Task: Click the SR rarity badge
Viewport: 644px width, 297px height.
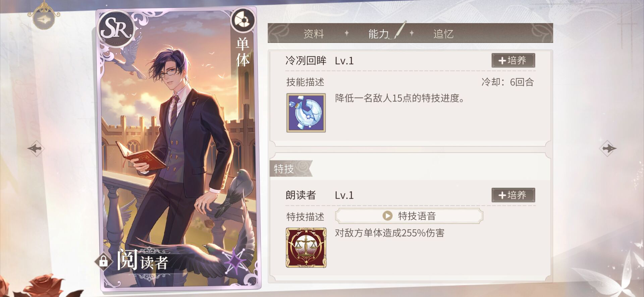Action: 116,29
